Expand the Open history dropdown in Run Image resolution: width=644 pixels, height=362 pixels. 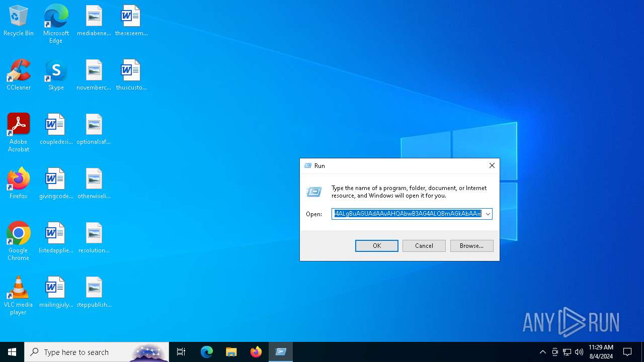click(x=488, y=214)
